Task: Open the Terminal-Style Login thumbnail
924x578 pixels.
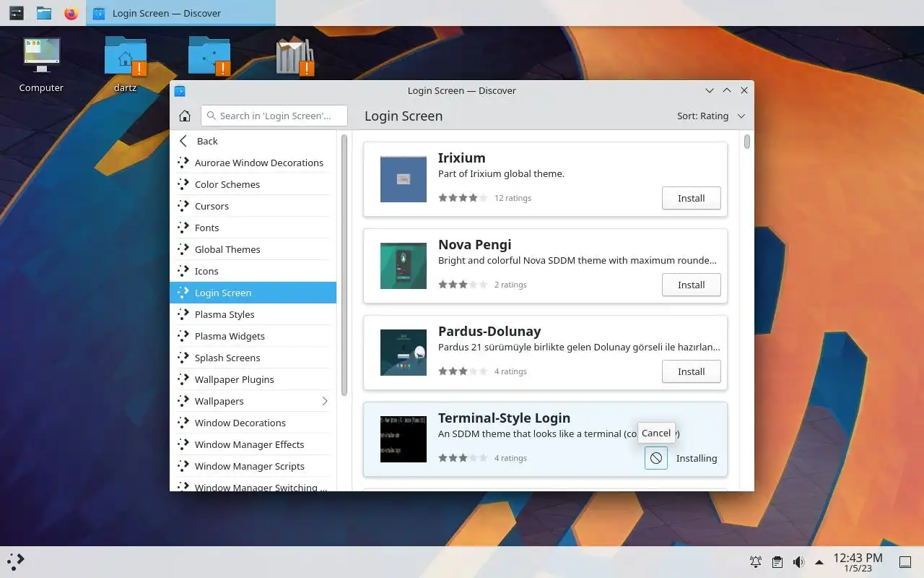Action: pos(404,439)
